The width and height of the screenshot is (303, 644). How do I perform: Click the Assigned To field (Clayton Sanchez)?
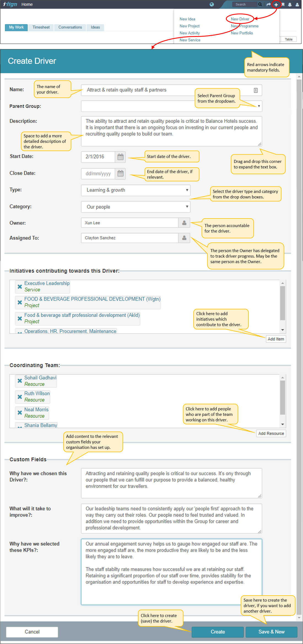(x=130, y=238)
